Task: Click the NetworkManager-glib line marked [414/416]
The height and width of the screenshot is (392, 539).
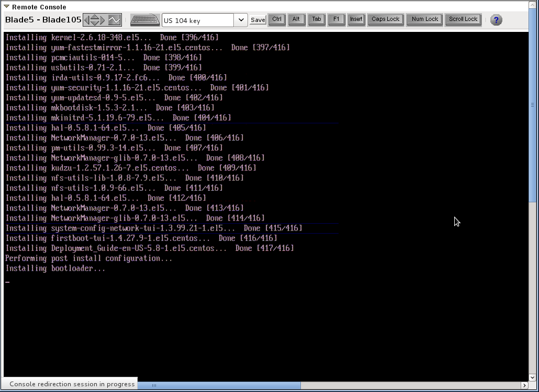Action: pyautogui.click(x=135, y=218)
